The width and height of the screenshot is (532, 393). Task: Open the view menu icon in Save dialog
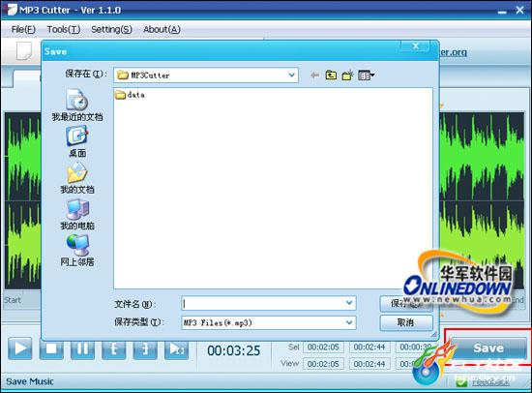(x=367, y=76)
